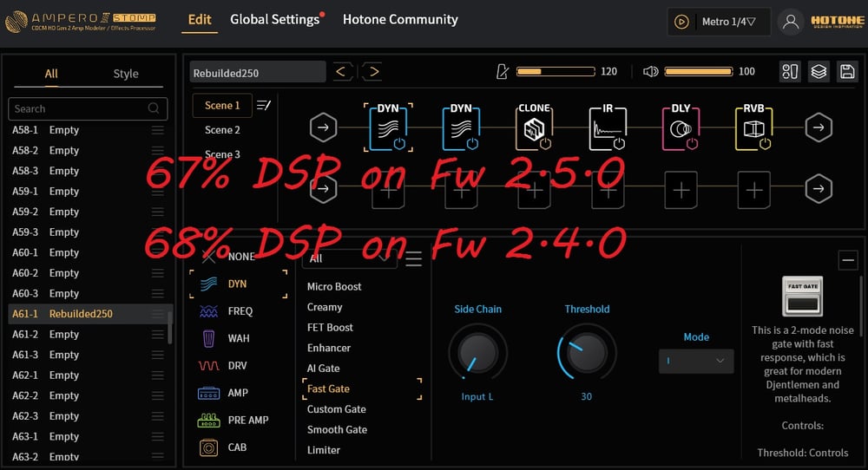
Task: Click the Rebuilded250 patch name field
Action: tap(258, 72)
